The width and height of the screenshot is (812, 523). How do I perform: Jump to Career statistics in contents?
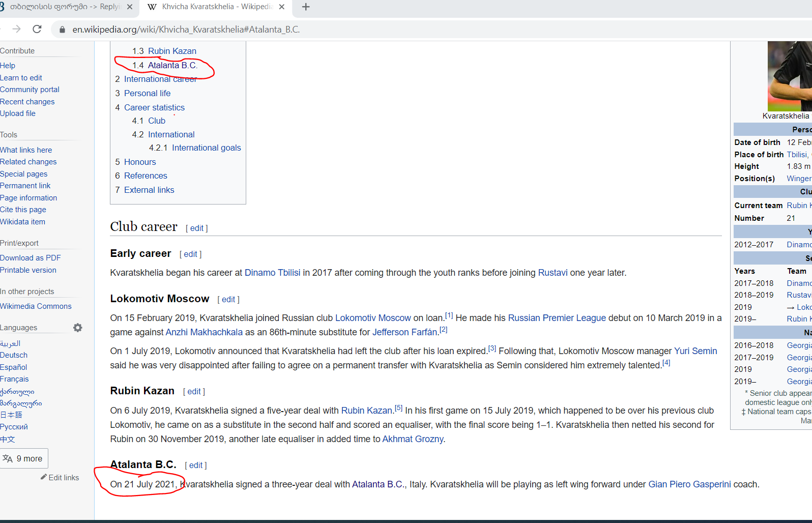[154, 107]
